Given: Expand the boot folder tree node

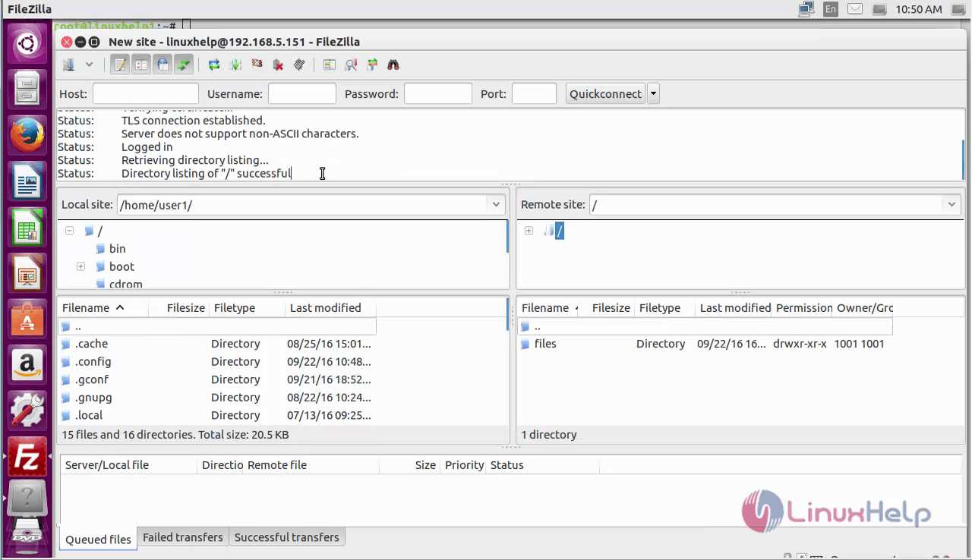Looking at the screenshot, I should [x=80, y=266].
